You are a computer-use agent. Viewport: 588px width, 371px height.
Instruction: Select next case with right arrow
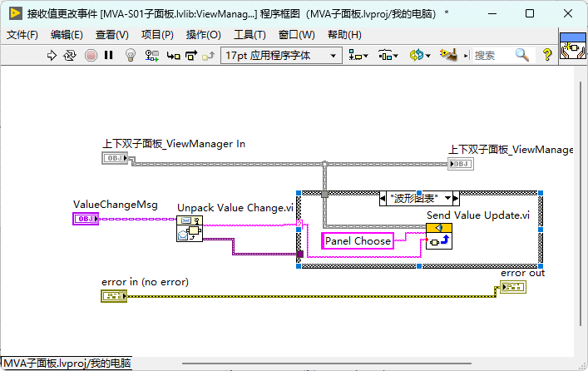(456, 198)
